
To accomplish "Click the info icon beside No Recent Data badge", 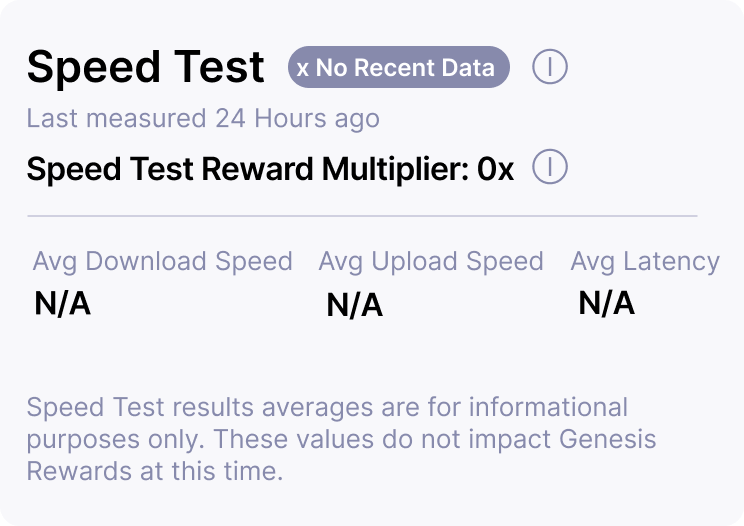I will [x=550, y=67].
